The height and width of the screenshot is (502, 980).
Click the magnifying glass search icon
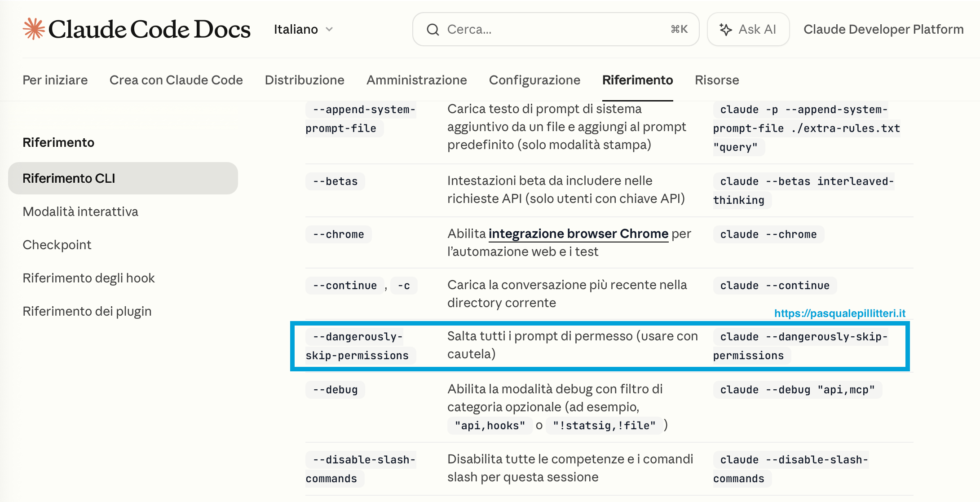433,30
